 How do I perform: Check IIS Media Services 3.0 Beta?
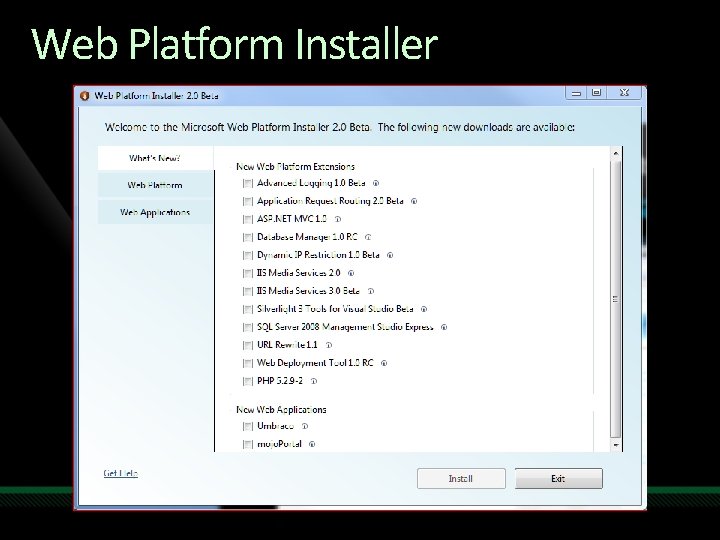pos(248,291)
